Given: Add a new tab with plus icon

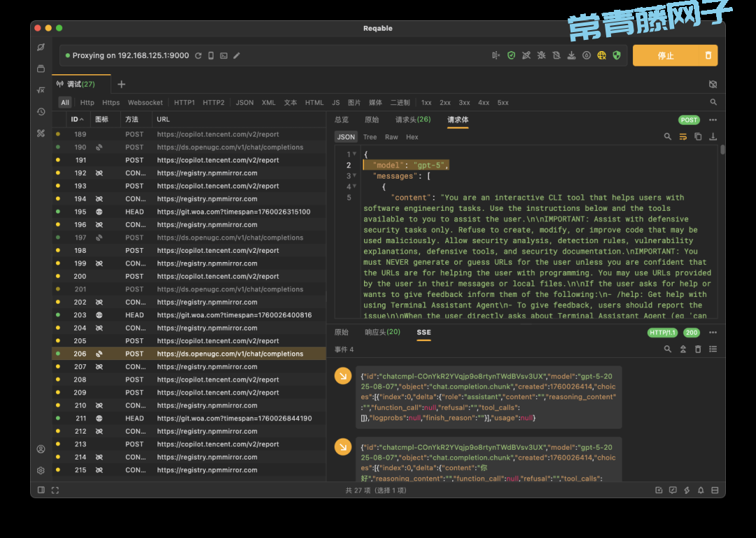Looking at the screenshot, I should [x=121, y=84].
